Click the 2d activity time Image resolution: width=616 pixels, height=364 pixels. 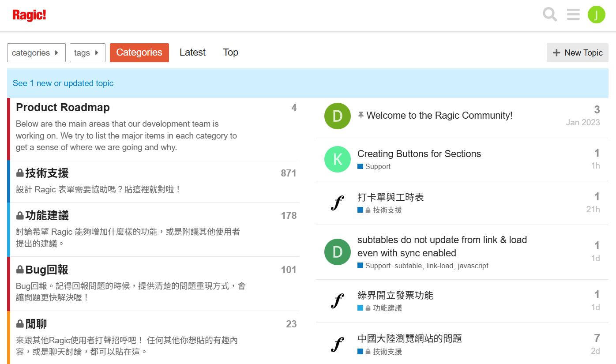click(596, 351)
